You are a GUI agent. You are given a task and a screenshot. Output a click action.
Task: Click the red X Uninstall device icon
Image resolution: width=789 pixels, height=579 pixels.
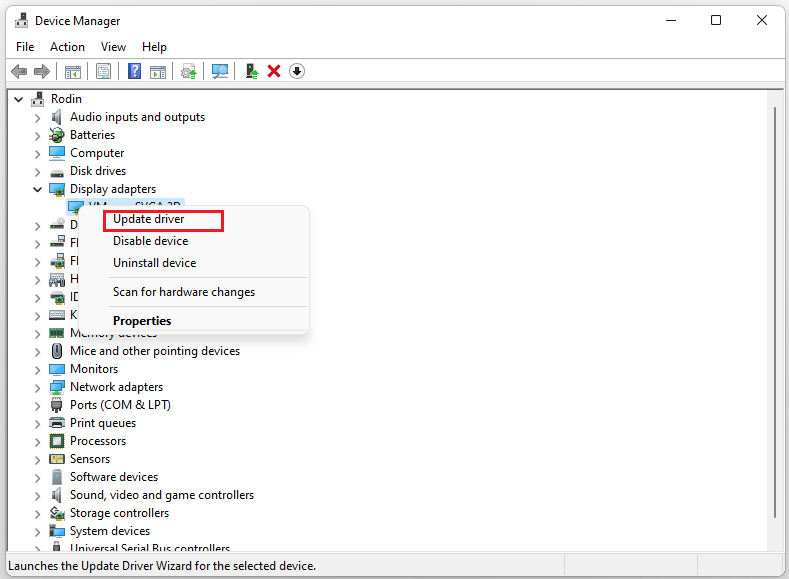click(274, 71)
